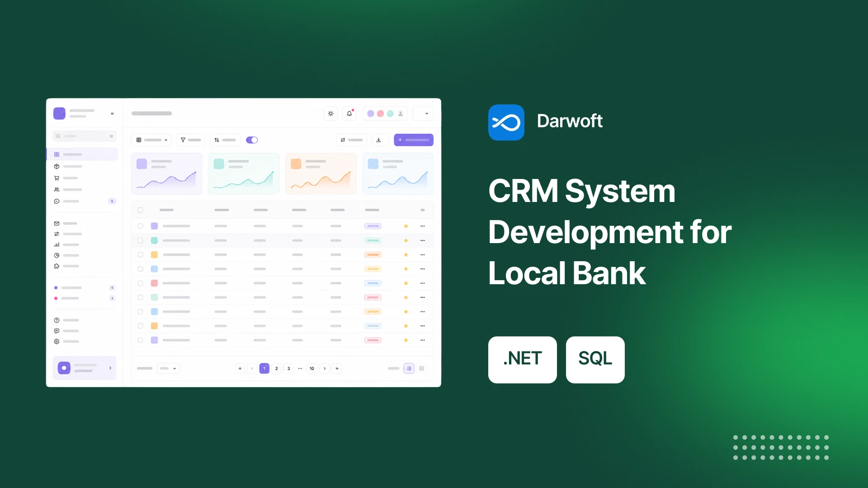Click the pink avatar circle in header

click(x=381, y=114)
